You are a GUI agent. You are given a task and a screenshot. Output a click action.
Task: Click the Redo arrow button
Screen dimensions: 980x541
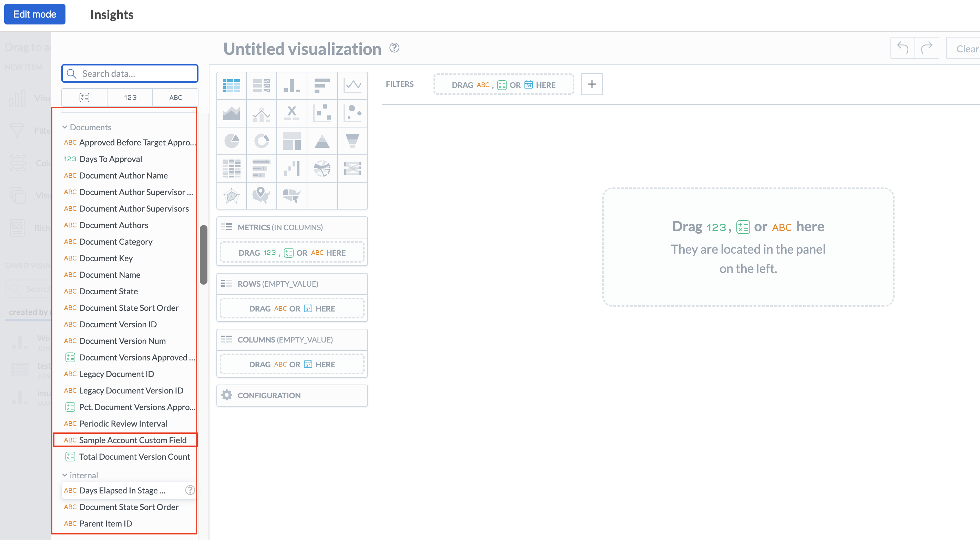coord(927,48)
